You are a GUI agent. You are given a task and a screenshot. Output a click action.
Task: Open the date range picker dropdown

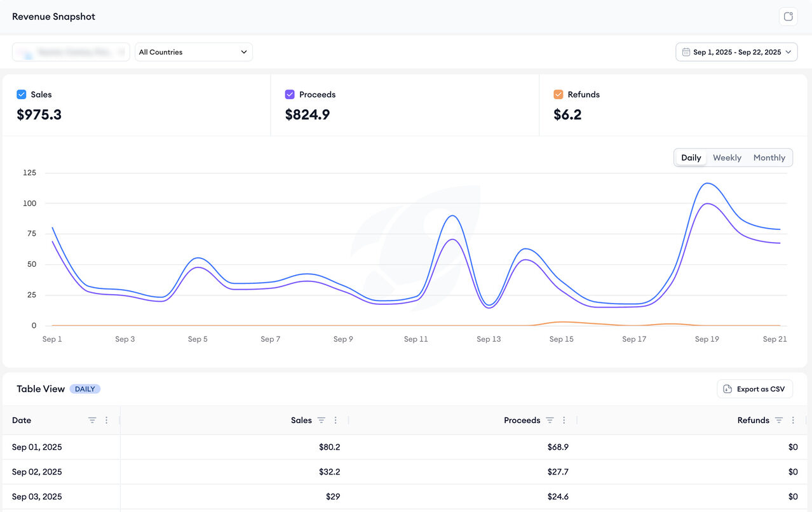736,52
